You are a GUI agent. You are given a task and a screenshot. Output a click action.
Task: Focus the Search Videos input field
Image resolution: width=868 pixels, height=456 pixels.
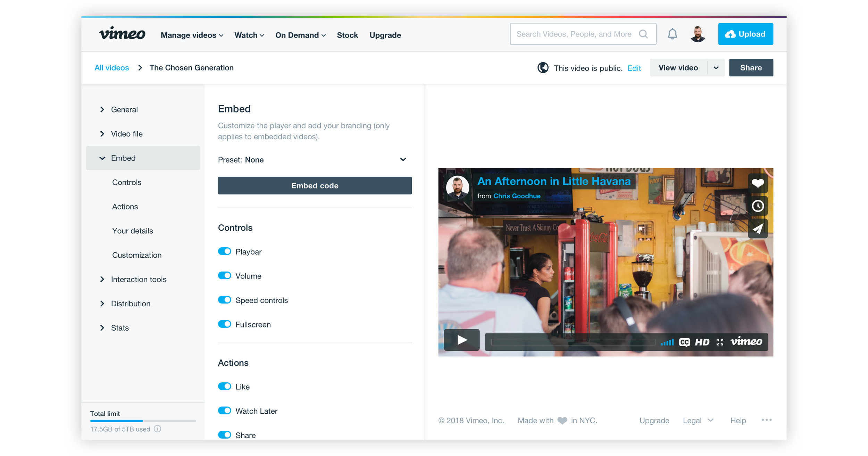(583, 34)
